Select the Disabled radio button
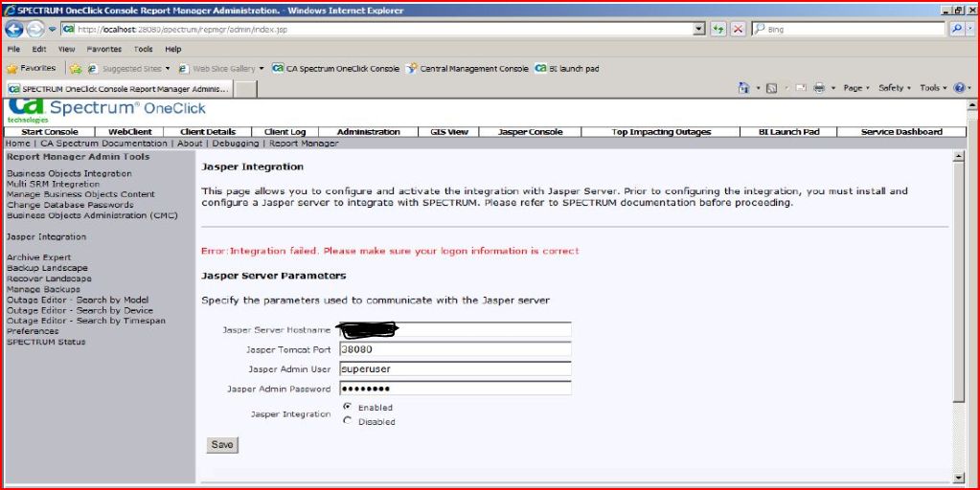 pyautogui.click(x=348, y=421)
